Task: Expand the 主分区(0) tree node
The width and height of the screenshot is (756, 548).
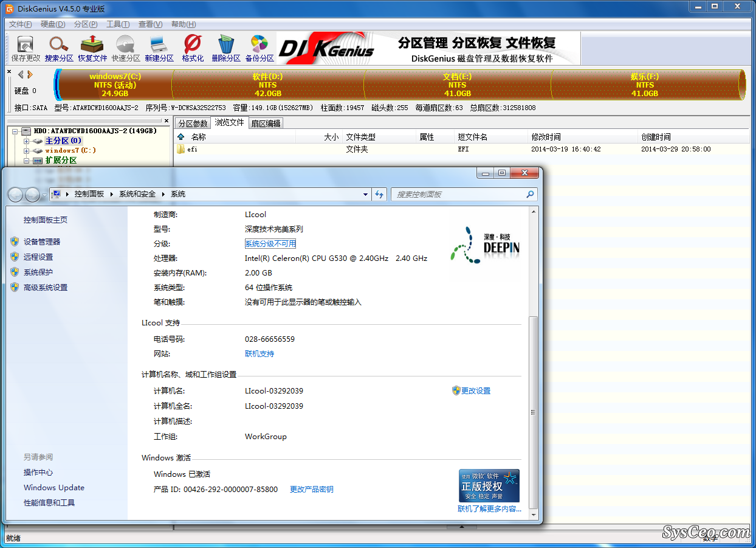Action: 27,140
